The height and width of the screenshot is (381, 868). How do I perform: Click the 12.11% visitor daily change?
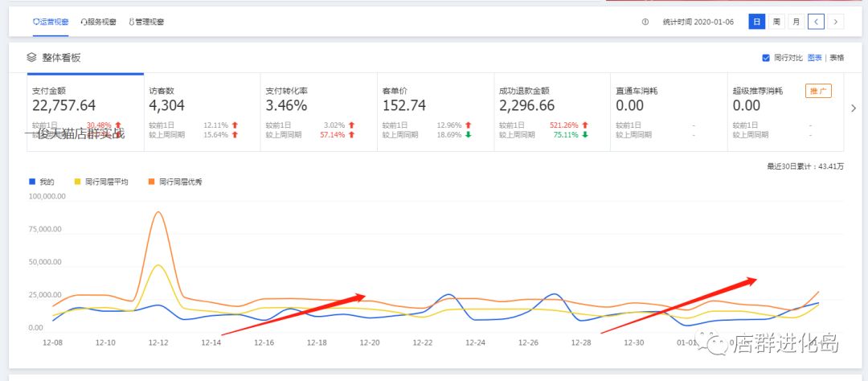pyautogui.click(x=216, y=125)
